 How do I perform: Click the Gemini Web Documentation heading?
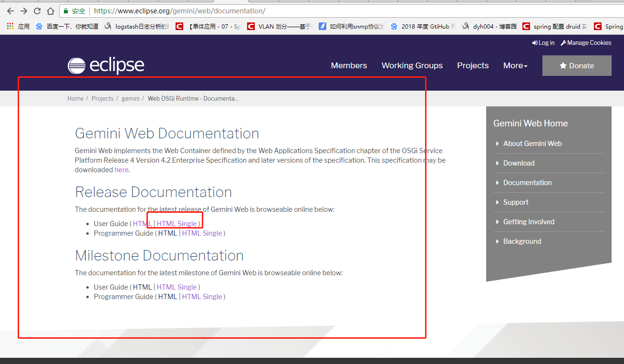[x=167, y=134]
